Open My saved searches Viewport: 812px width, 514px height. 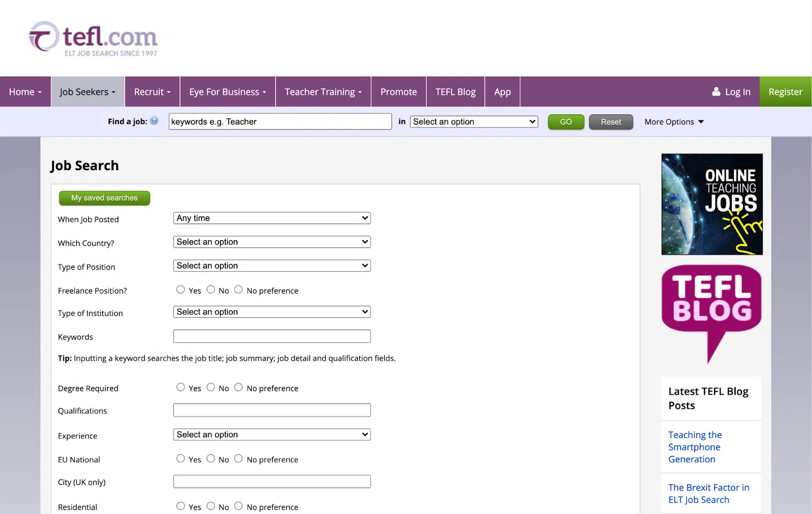click(105, 198)
